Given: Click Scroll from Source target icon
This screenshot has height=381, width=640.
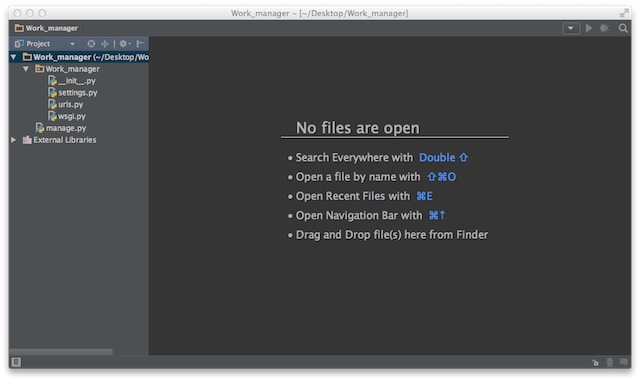Looking at the screenshot, I should 91,44.
